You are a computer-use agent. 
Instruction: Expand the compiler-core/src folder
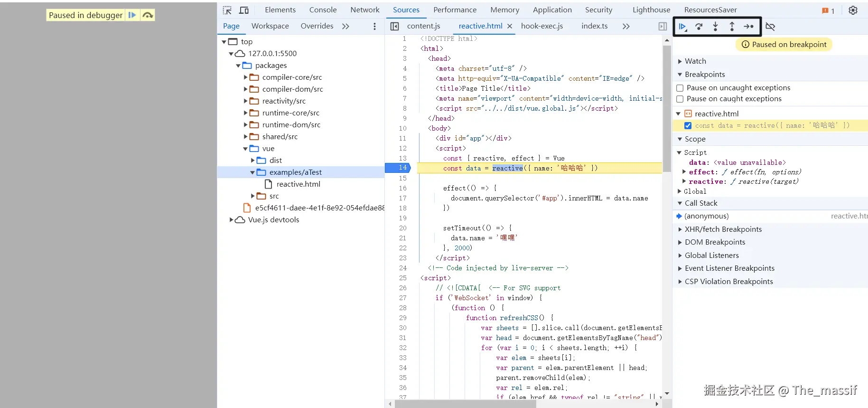(246, 77)
